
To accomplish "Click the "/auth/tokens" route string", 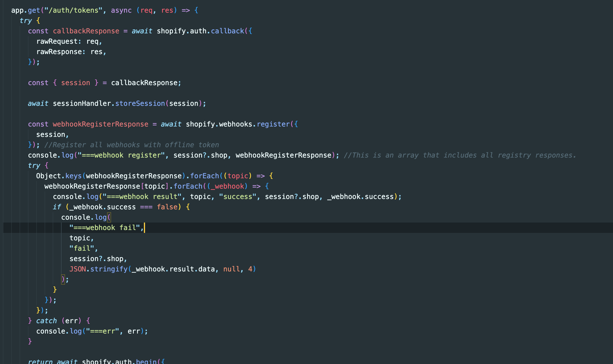I will 73,10.
